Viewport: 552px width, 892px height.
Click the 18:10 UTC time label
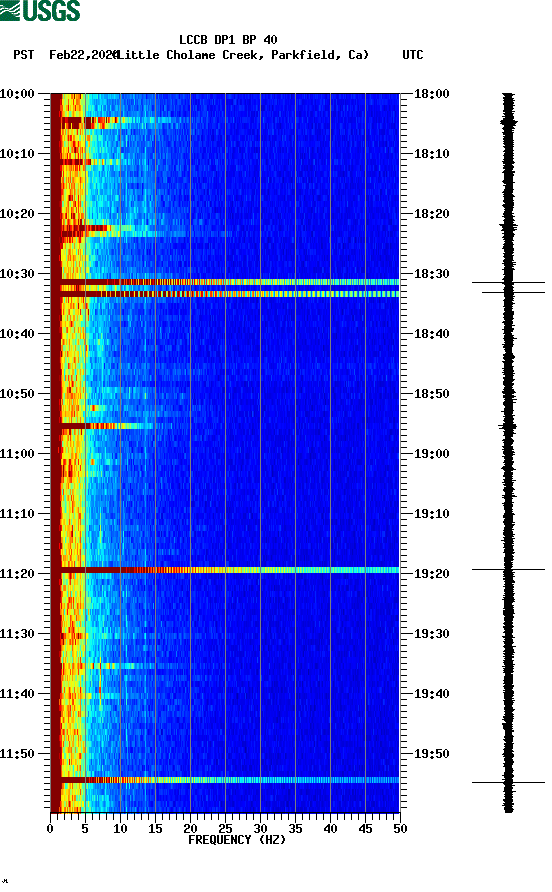(x=432, y=154)
